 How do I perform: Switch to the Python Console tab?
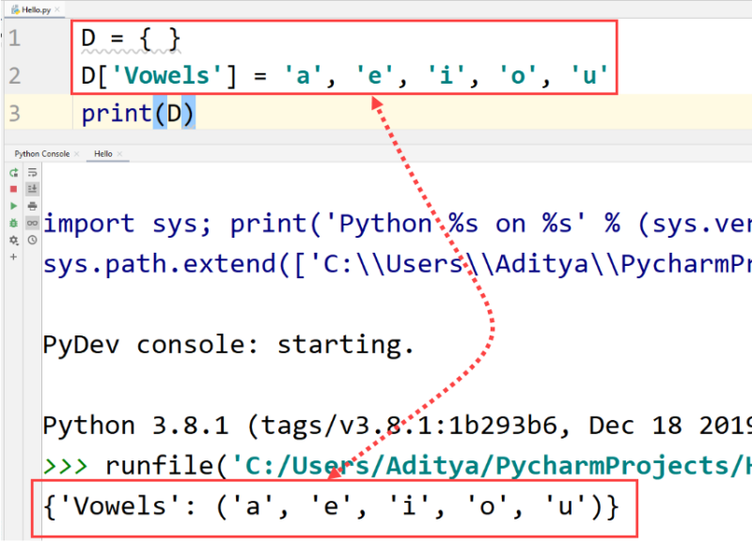[x=40, y=153]
